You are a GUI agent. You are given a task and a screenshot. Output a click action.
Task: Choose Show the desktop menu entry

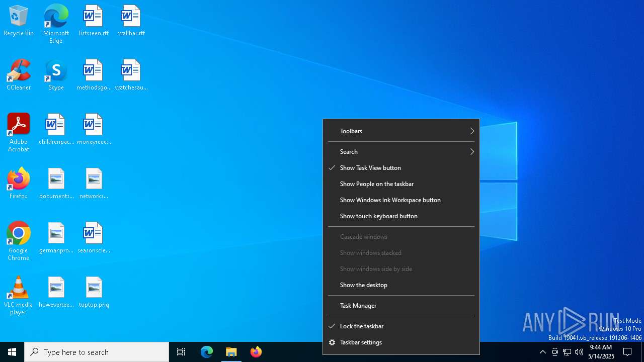point(401,285)
